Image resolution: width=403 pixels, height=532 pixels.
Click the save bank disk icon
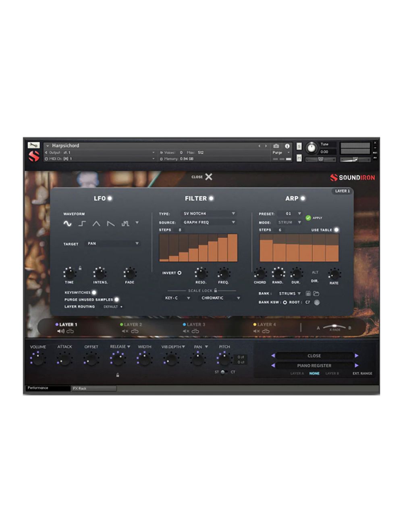click(x=308, y=294)
